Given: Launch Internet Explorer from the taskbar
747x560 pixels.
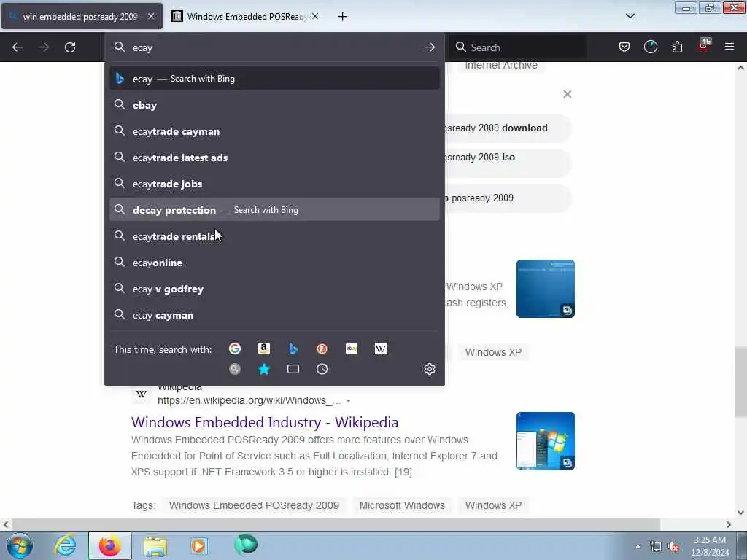Looking at the screenshot, I should [65, 545].
